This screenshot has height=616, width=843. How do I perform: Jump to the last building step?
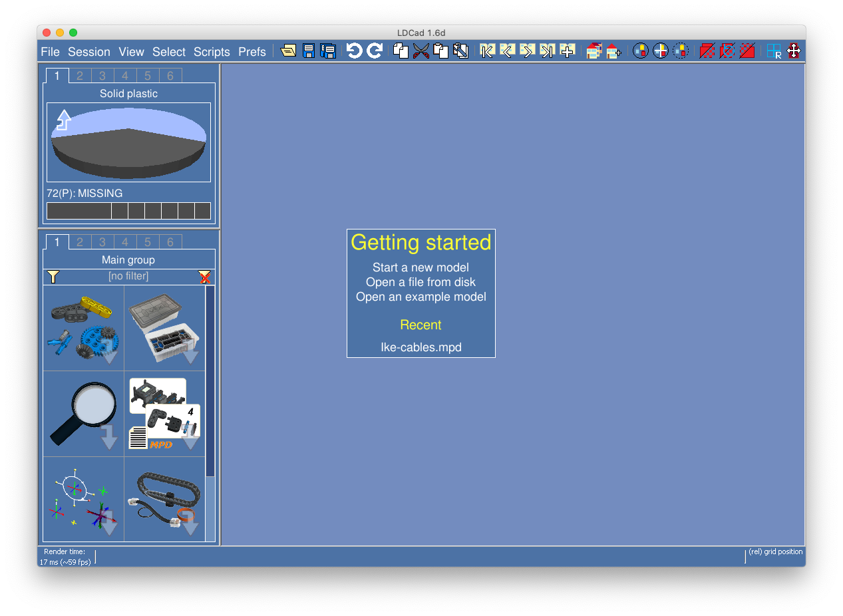548,51
